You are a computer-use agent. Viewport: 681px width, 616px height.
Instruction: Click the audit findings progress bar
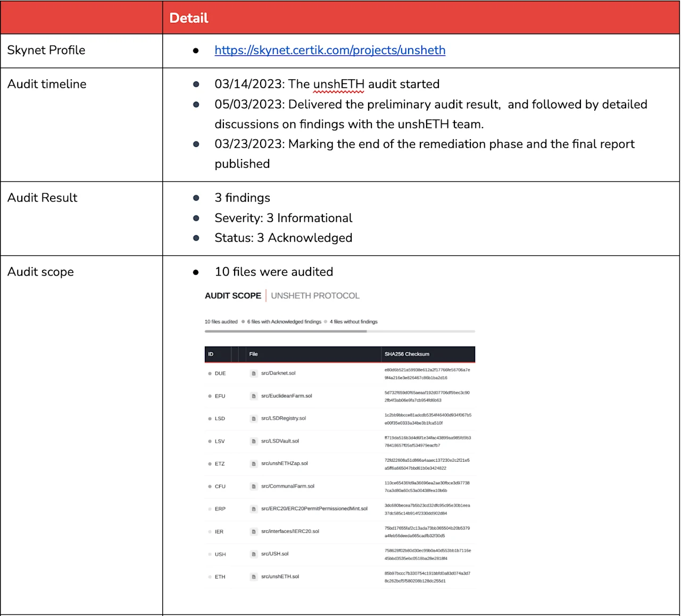[340, 331]
